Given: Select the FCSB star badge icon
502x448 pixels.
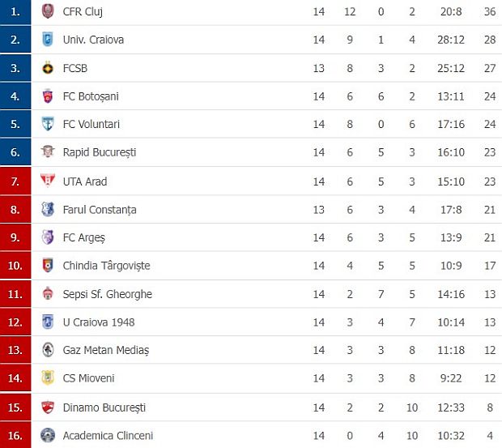Looking at the screenshot, I should (x=48, y=68).
